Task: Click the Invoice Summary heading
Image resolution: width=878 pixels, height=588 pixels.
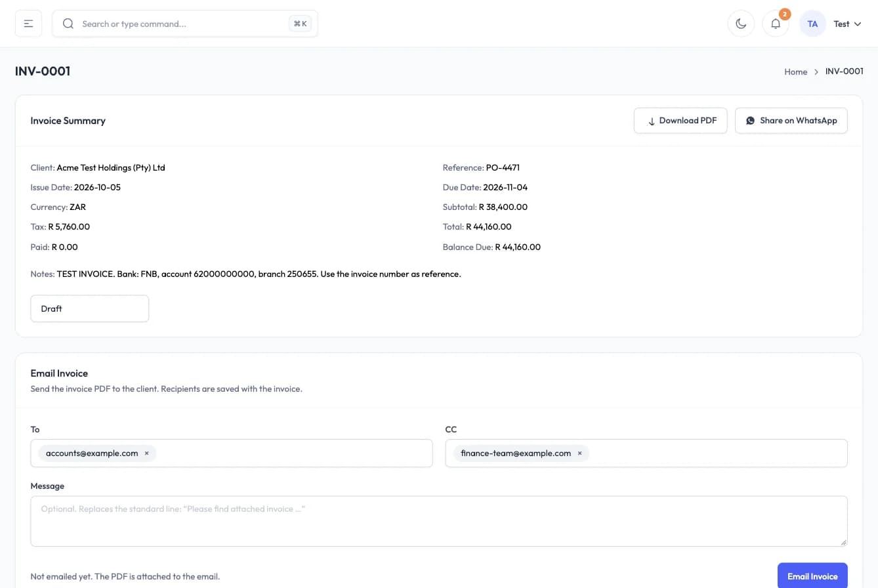Action: point(68,121)
